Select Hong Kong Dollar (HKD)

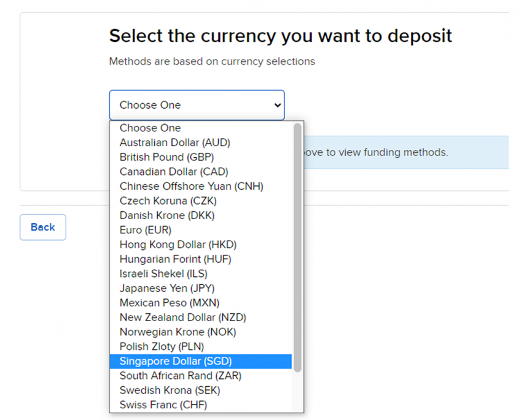pyautogui.click(x=178, y=244)
